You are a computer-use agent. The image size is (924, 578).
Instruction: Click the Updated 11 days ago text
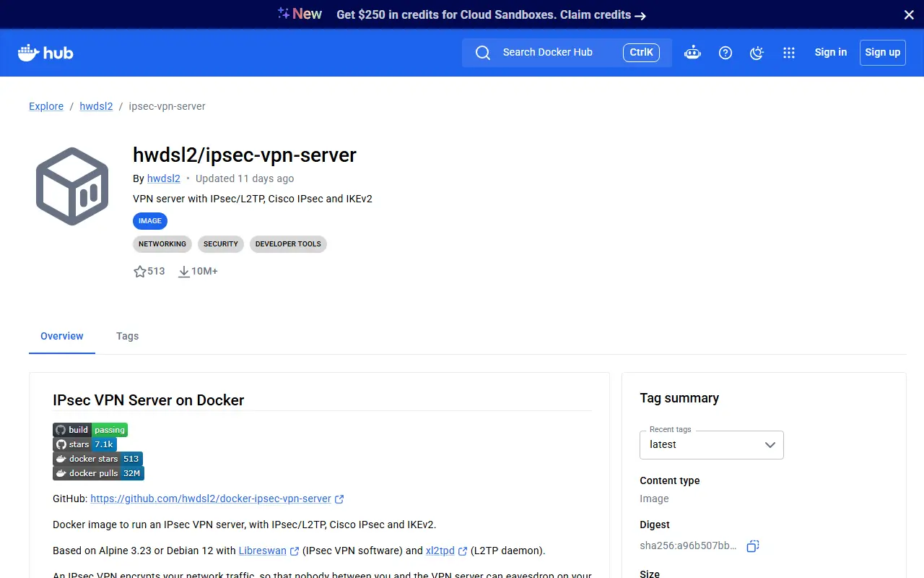(x=245, y=178)
